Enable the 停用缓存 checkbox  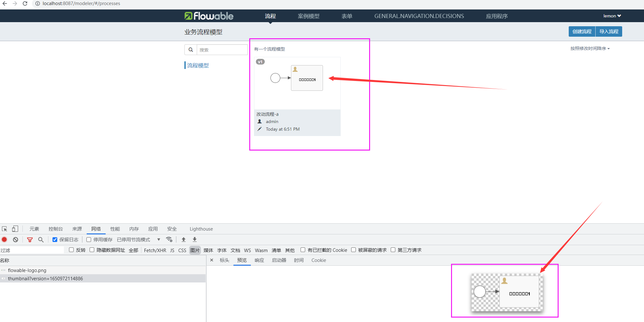(x=89, y=239)
